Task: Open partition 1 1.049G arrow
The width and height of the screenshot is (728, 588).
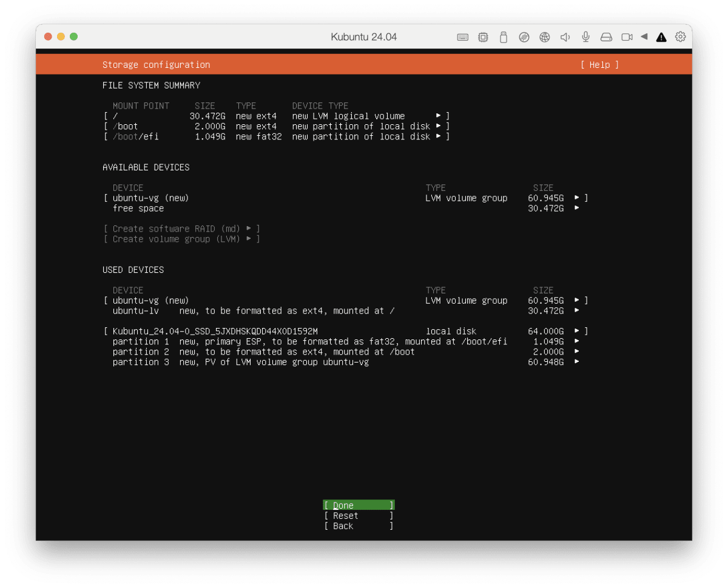Action: click(576, 341)
